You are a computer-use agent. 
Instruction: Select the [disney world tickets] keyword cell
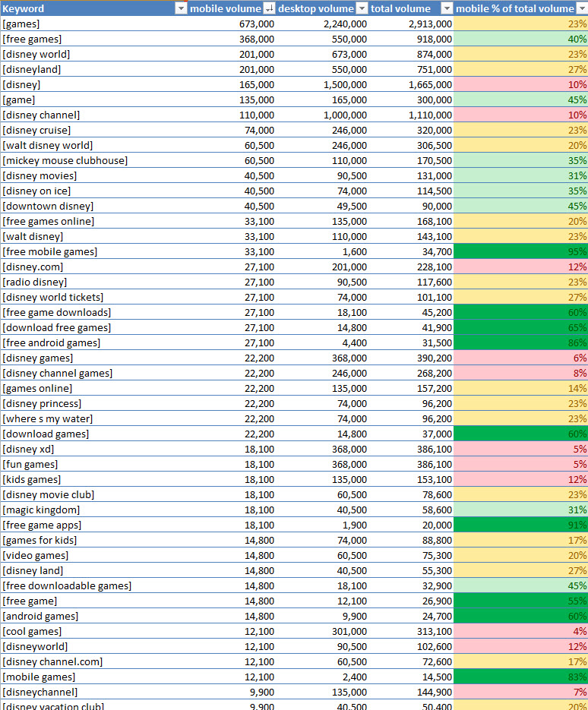[x=93, y=297]
